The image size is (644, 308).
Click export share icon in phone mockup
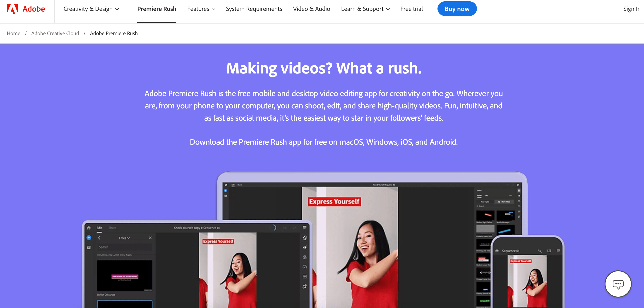[x=549, y=251]
